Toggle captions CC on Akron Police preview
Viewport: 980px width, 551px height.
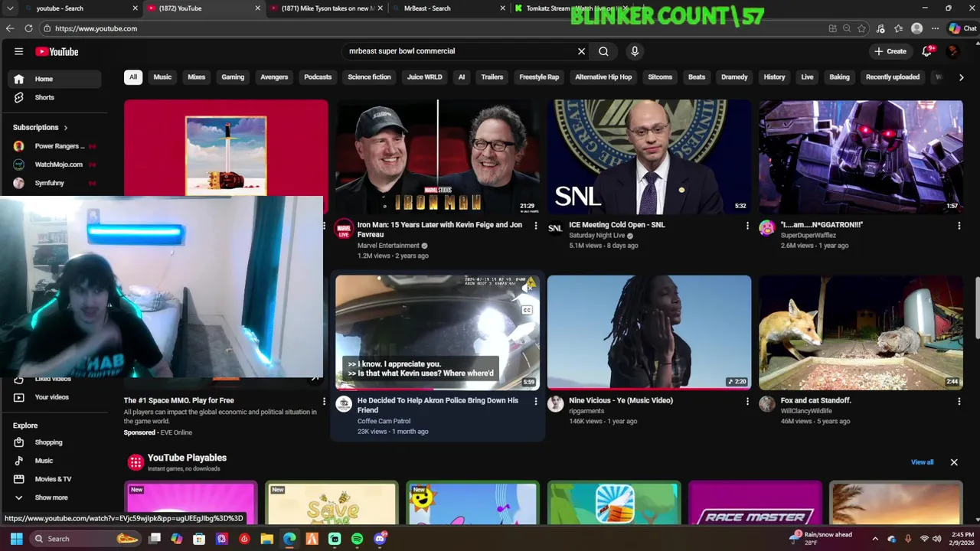(527, 311)
